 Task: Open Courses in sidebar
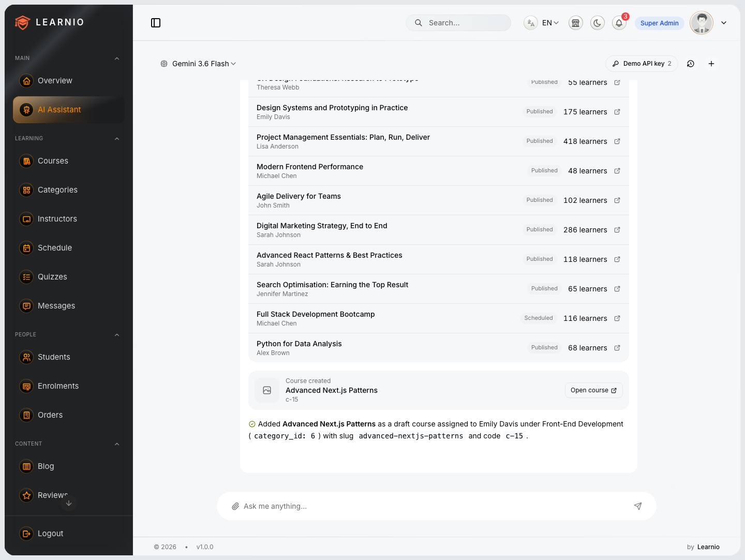[69, 161]
